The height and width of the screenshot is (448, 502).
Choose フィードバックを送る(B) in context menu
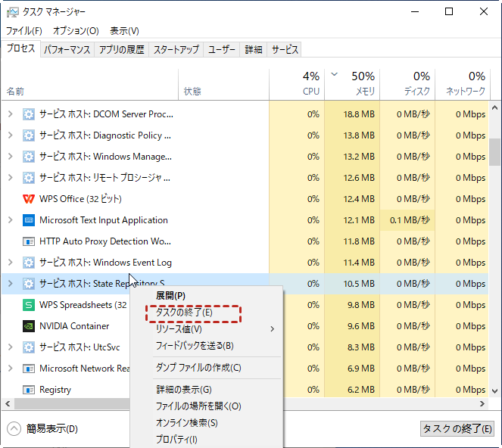(207, 346)
